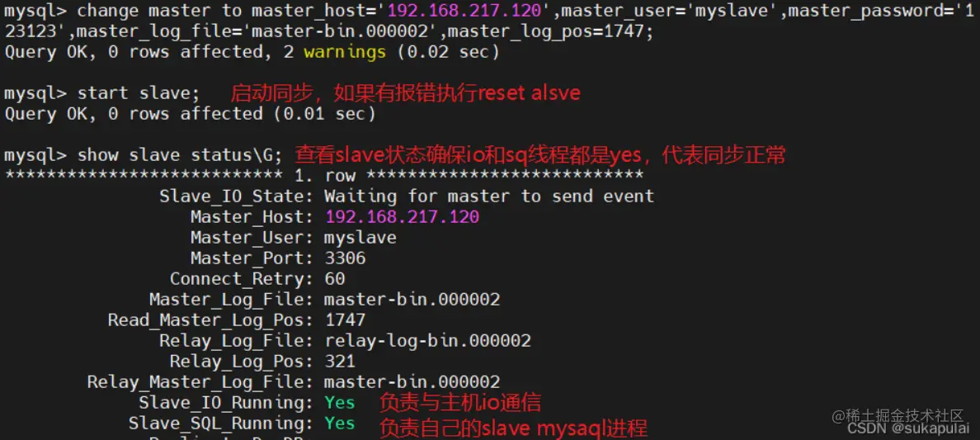
Task: Click the Slave_IO_State label
Action: pyautogui.click(x=236, y=197)
